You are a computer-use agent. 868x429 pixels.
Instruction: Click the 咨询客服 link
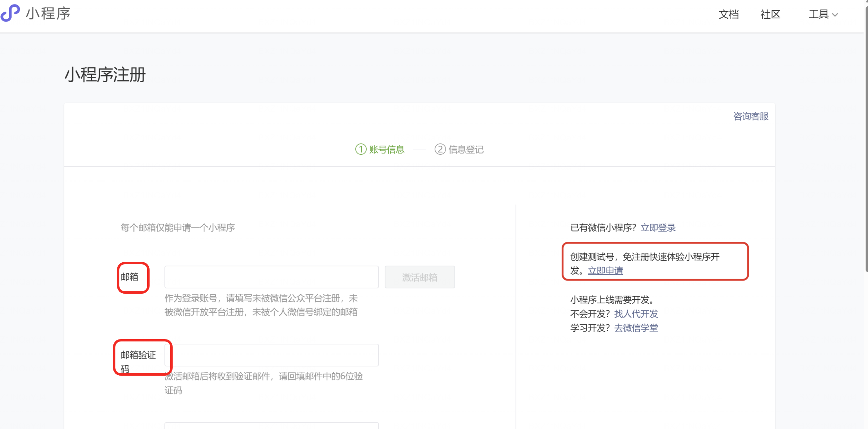[x=751, y=116]
